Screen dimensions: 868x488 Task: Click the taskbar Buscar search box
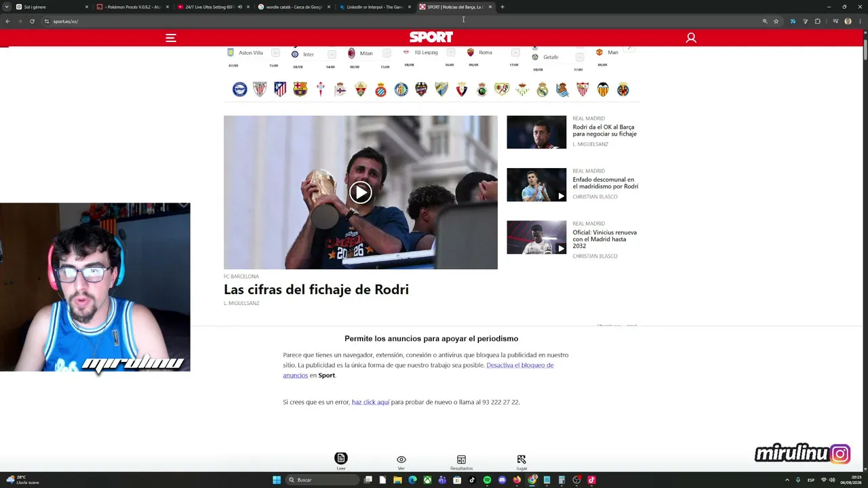(321, 480)
